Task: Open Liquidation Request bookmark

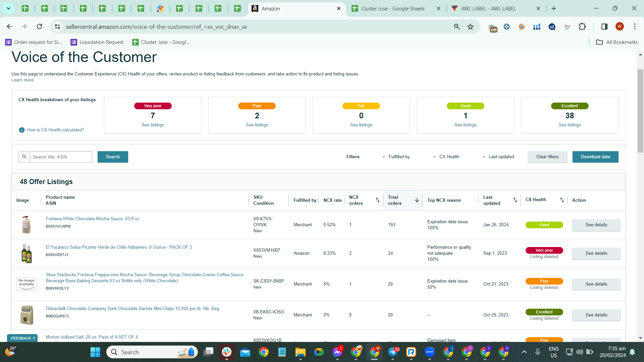Action: point(97,42)
